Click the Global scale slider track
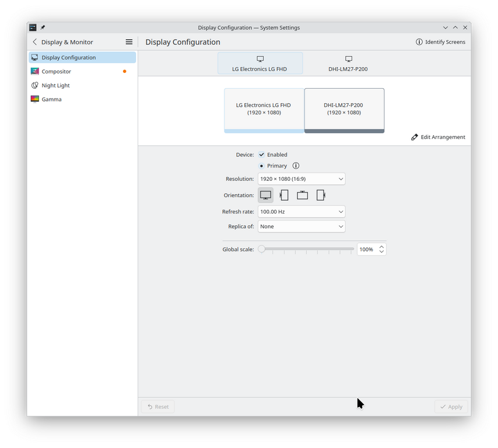Screen dimensions: 498x448 pos(307,249)
